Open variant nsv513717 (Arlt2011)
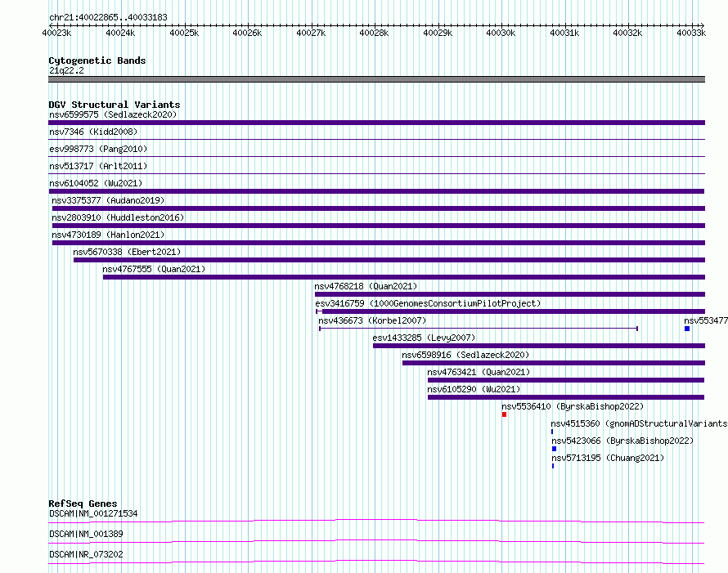This screenshot has width=728, height=573. point(98,166)
